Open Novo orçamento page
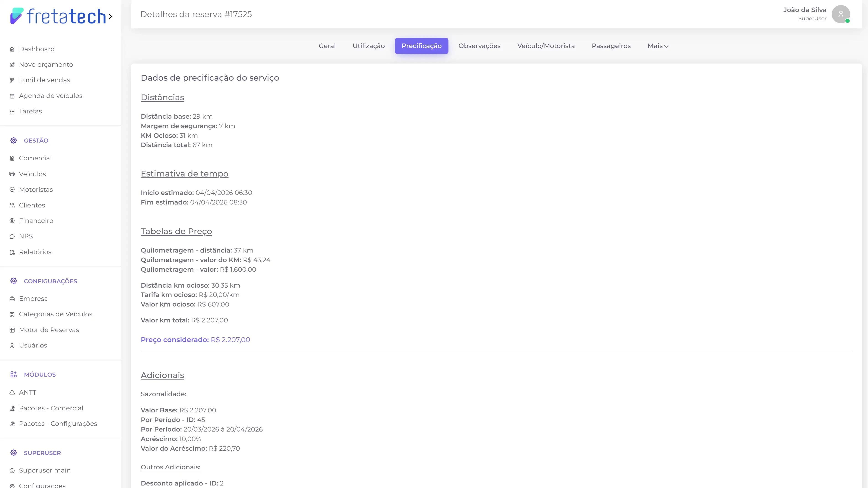 pyautogui.click(x=46, y=65)
